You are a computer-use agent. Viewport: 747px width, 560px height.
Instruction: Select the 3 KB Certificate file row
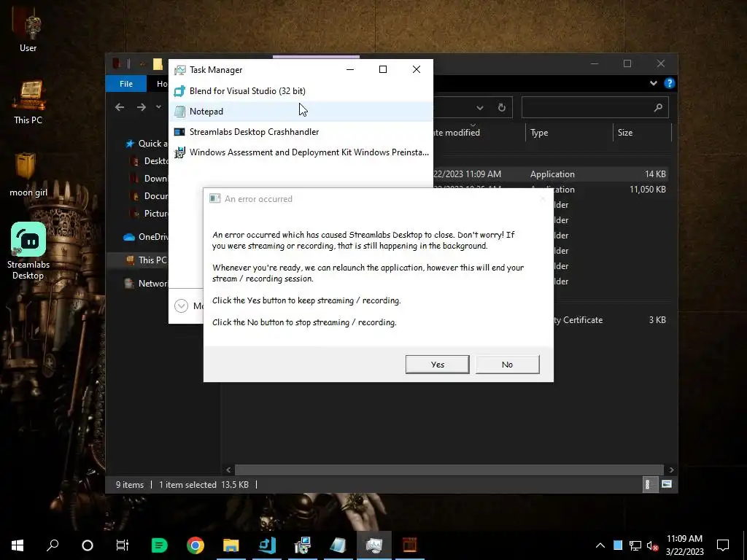point(611,320)
